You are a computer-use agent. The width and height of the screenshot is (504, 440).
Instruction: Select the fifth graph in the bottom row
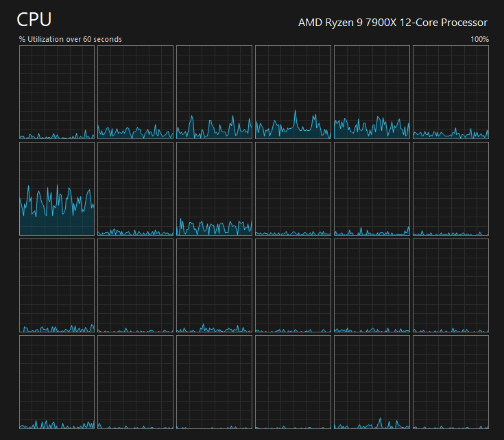[372, 382]
